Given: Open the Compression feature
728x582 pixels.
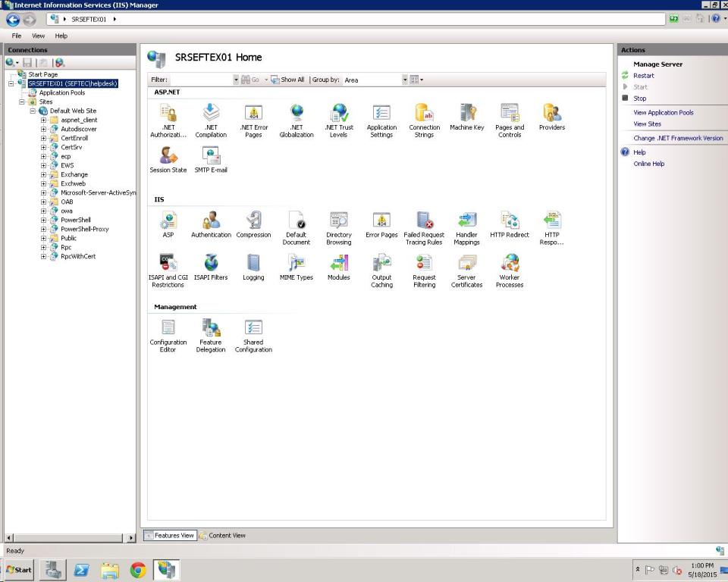Looking at the screenshot, I should (253, 224).
